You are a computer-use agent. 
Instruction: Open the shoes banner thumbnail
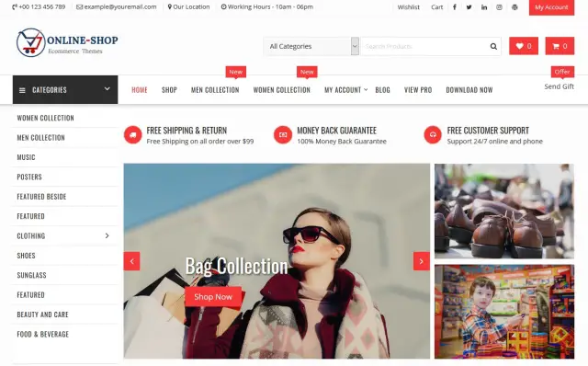click(504, 211)
